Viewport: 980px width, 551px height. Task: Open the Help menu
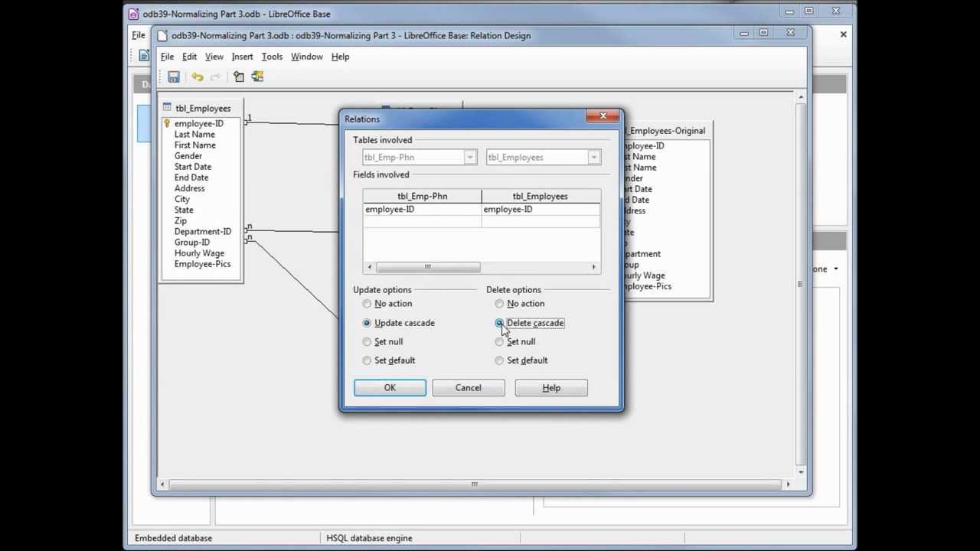tap(340, 57)
